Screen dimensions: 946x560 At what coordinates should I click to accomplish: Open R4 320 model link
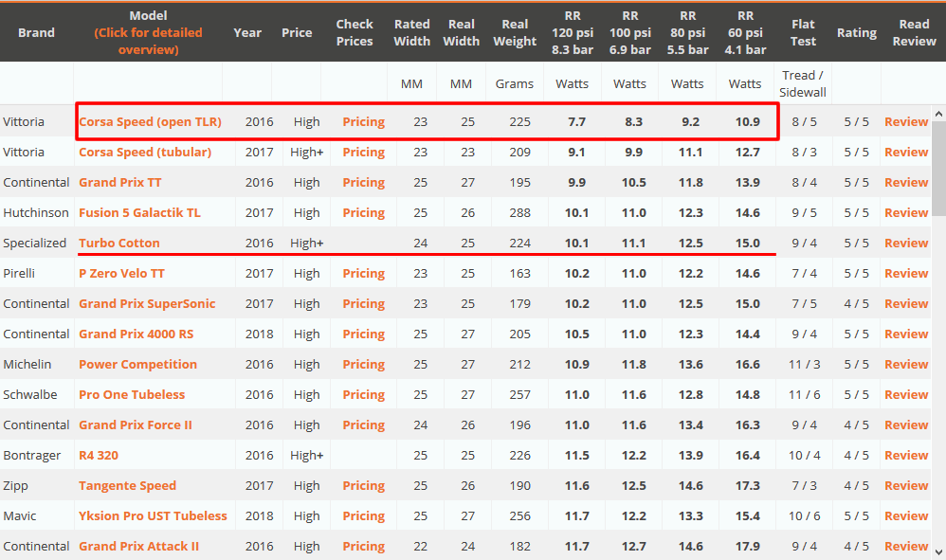click(x=99, y=455)
